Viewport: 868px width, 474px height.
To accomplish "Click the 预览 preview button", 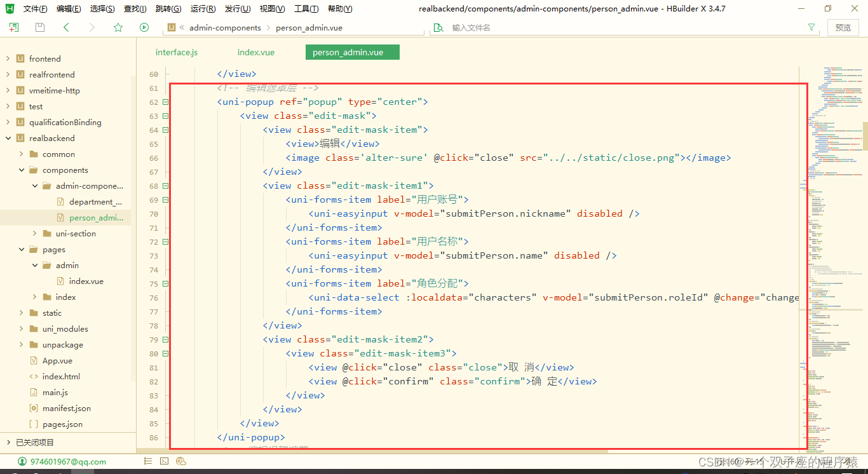I will (843, 27).
